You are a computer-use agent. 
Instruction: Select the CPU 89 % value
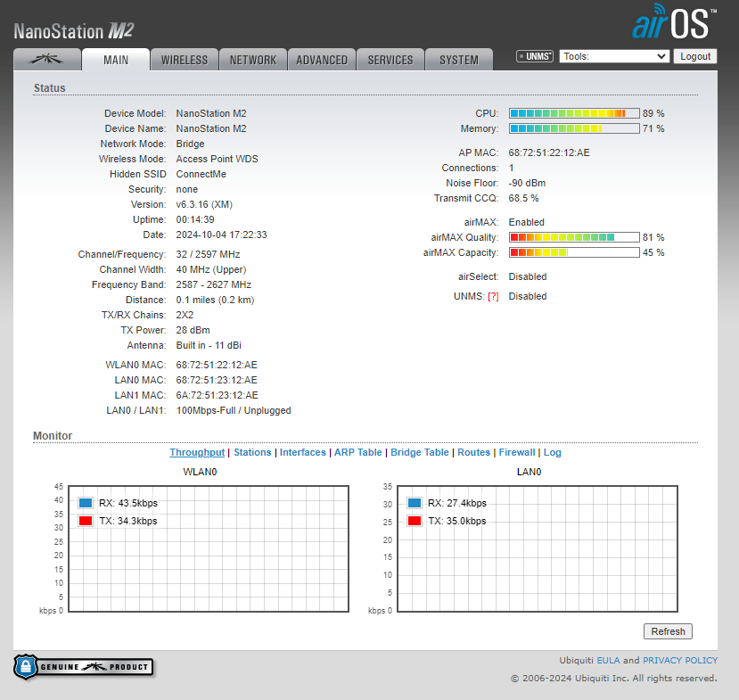tap(653, 113)
